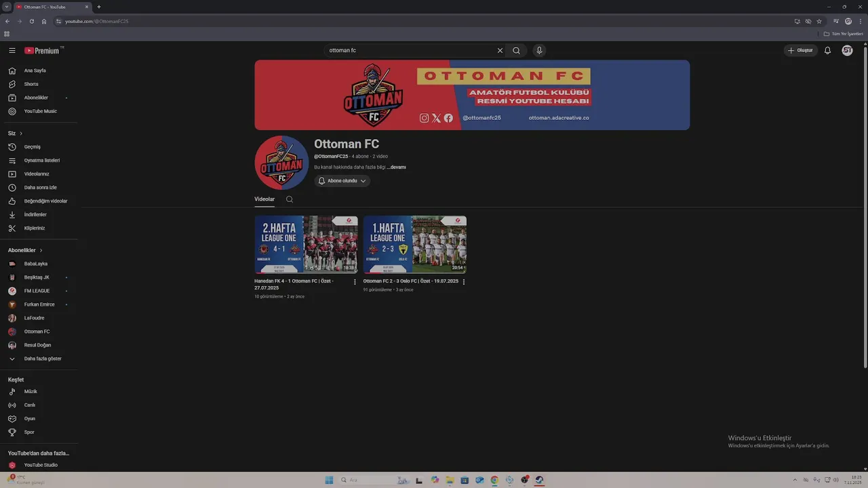Open Ottoman FC 2 - 3 Oslo FC title

(410, 281)
